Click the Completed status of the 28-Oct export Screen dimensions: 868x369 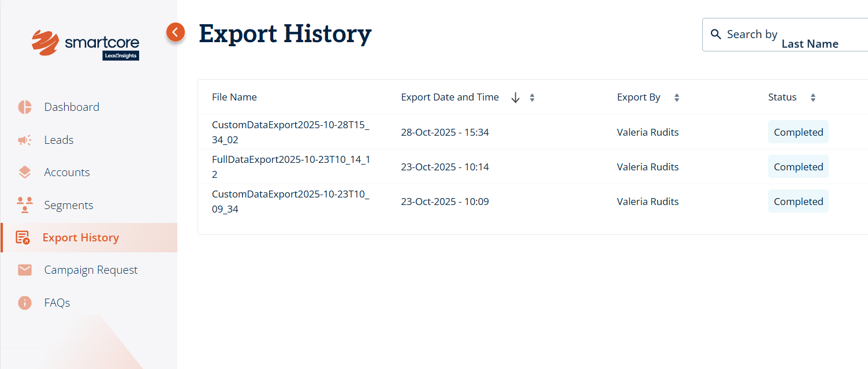click(798, 132)
